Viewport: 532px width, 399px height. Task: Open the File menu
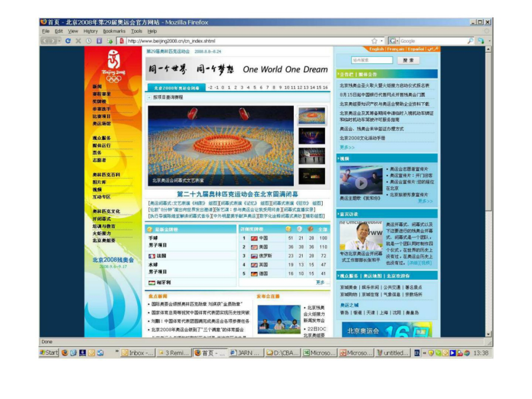46,31
